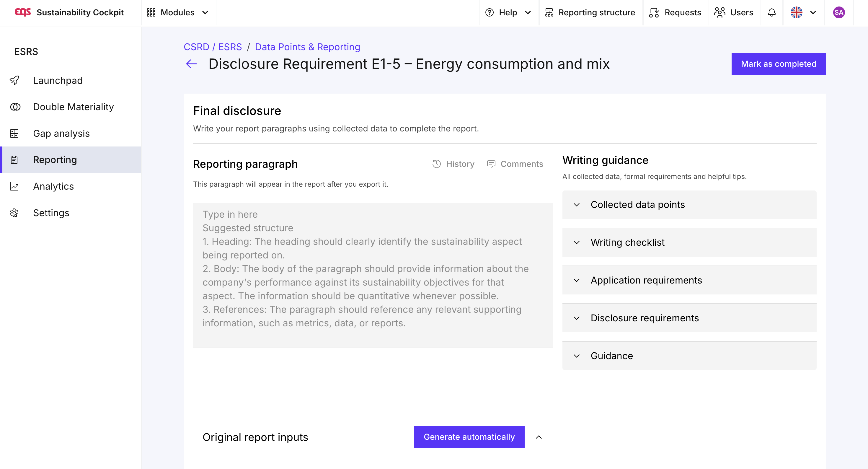The image size is (868, 469).
Task: Select the Double Materiality circles icon
Action: point(15,107)
